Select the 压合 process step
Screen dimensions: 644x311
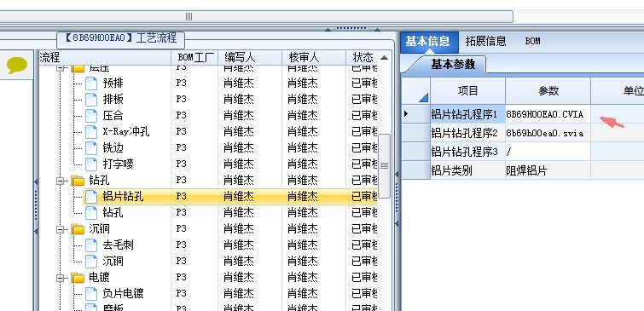[113, 115]
